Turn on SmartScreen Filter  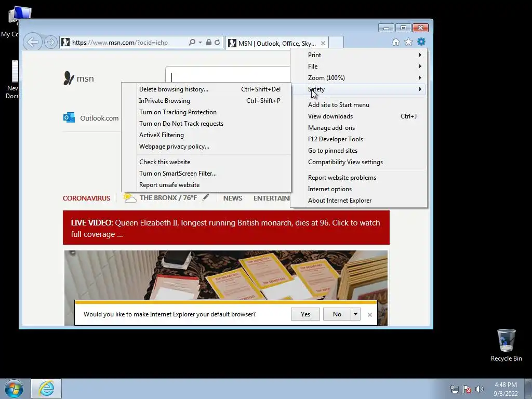coord(206,174)
